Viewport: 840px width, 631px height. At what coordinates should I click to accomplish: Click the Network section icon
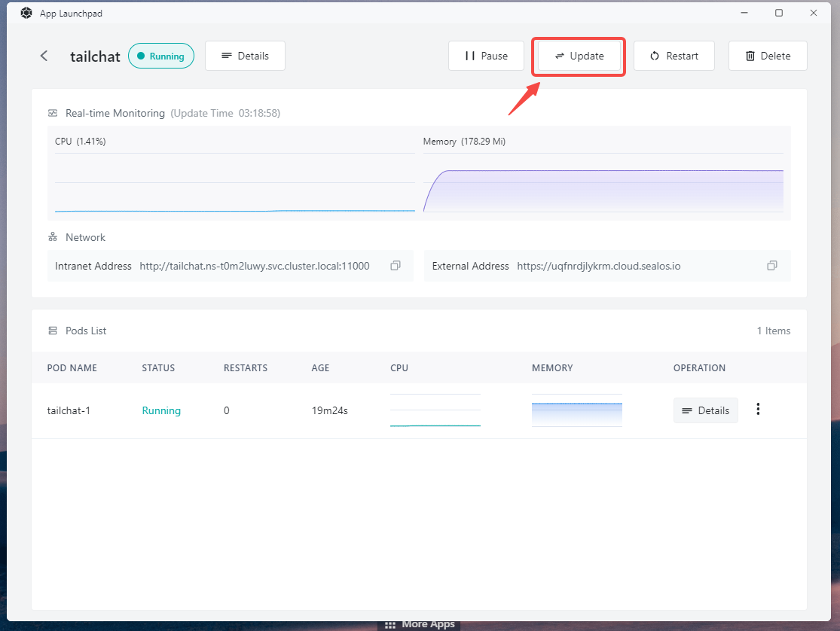pyautogui.click(x=53, y=237)
